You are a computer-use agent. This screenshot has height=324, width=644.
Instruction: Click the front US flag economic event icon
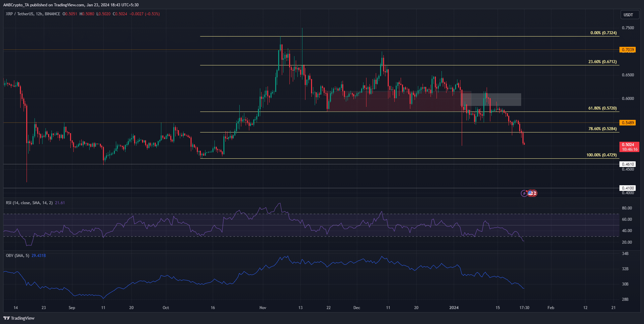tap(530, 193)
